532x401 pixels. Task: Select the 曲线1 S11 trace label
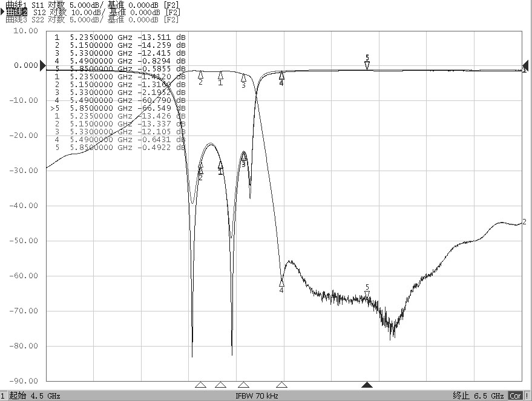coord(91,4)
